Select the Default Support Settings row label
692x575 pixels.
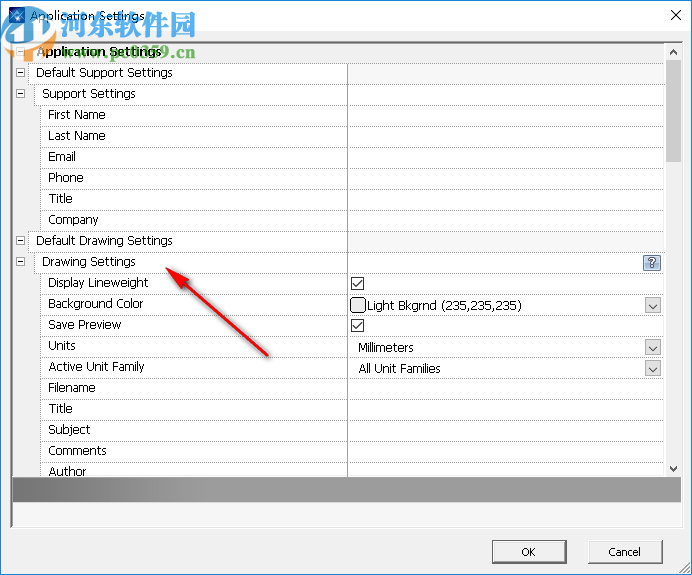point(104,72)
